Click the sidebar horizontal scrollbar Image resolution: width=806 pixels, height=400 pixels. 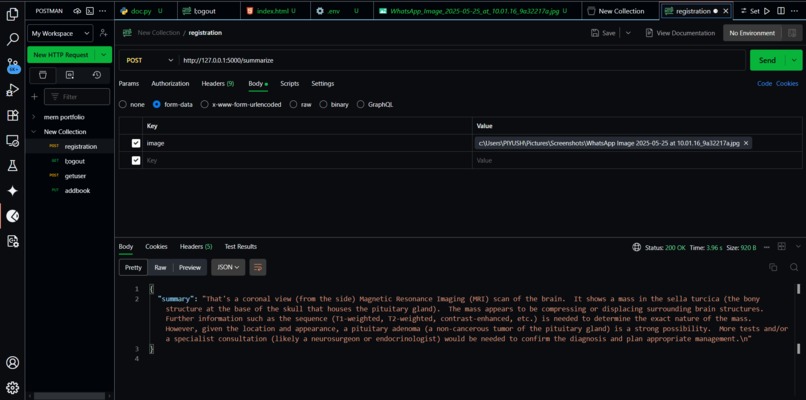(x=69, y=396)
